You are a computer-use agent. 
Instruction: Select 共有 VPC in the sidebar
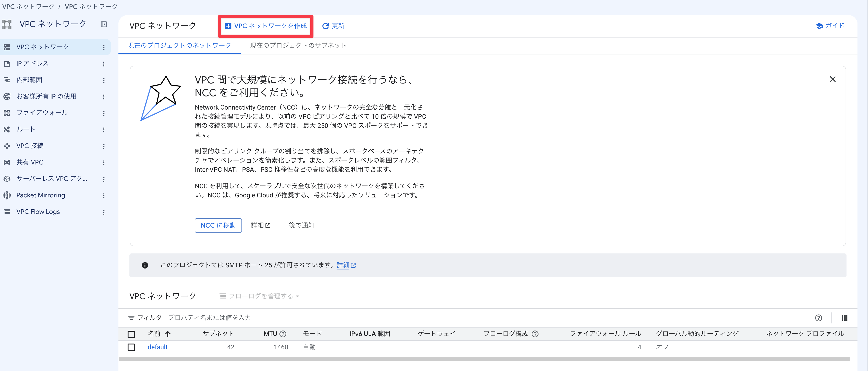coord(30,162)
